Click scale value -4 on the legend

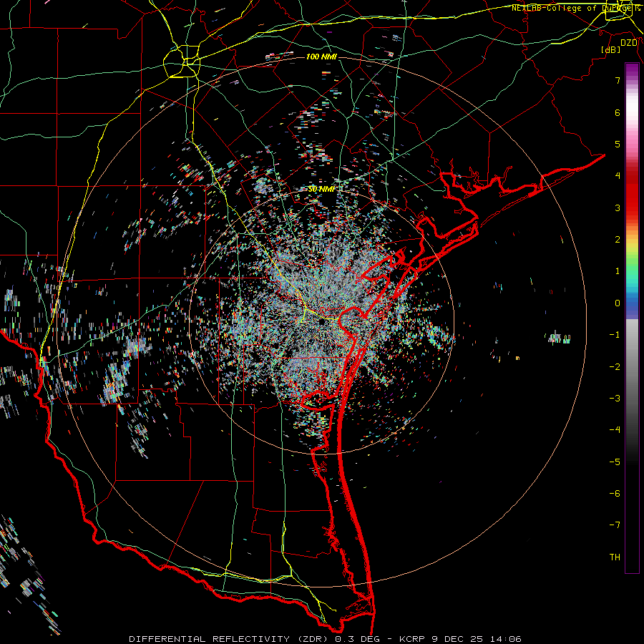point(615,430)
